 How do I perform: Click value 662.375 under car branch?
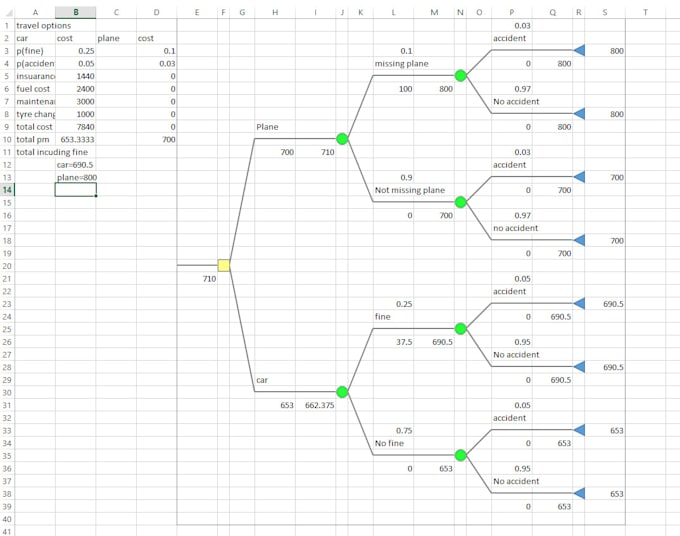pyautogui.click(x=320, y=405)
